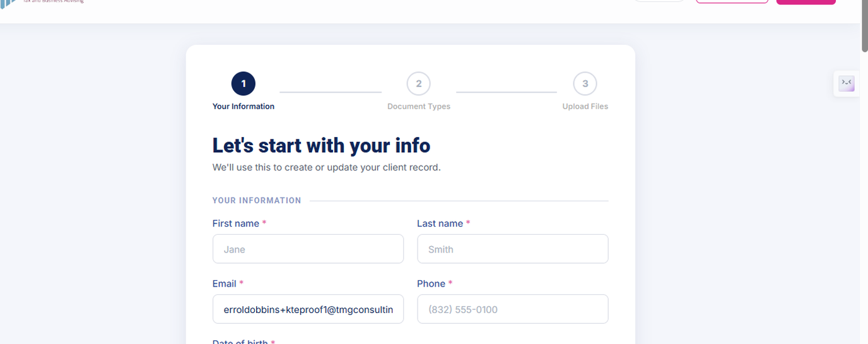Click the "Your Information" step label

[243, 106]
